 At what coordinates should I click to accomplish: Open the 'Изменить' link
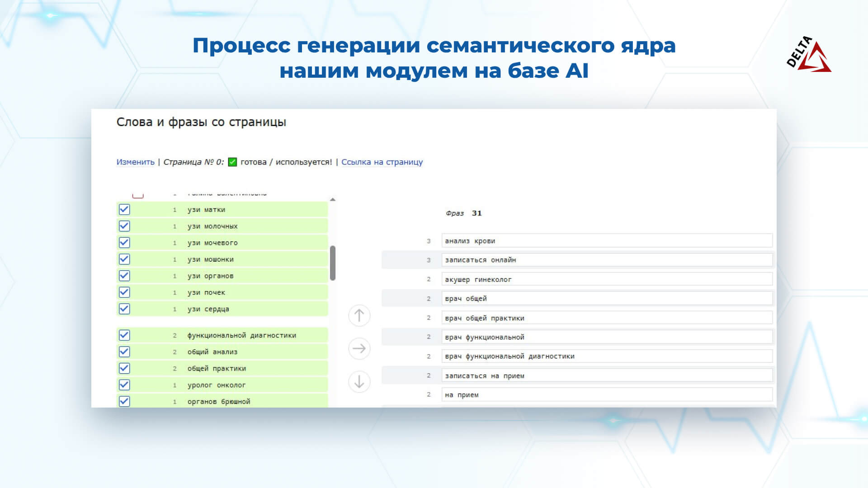[136, 162]
